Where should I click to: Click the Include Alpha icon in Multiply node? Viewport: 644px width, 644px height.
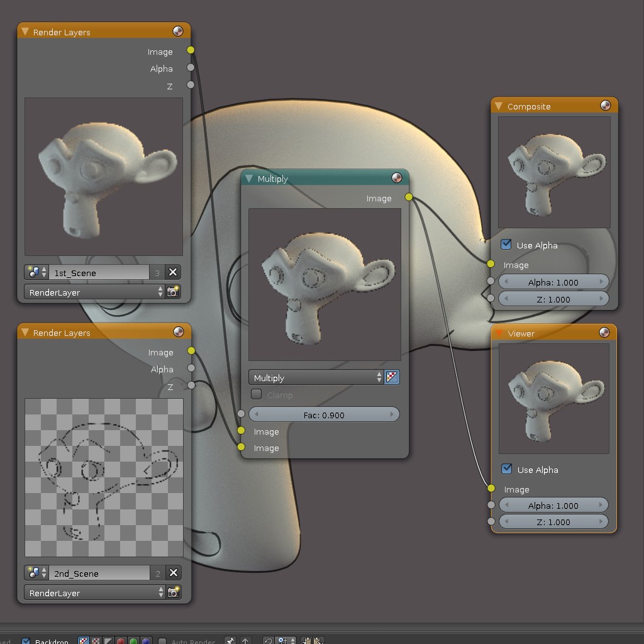[392, 377]
